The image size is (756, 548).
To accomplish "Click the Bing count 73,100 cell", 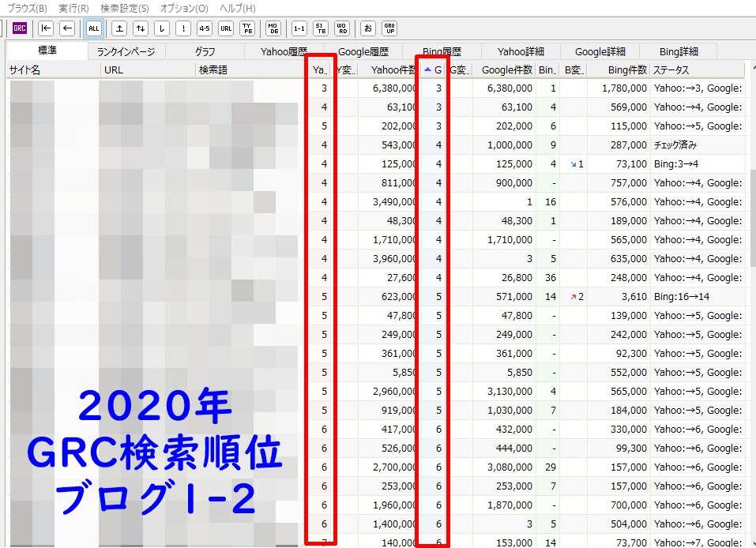I will 619,164.
